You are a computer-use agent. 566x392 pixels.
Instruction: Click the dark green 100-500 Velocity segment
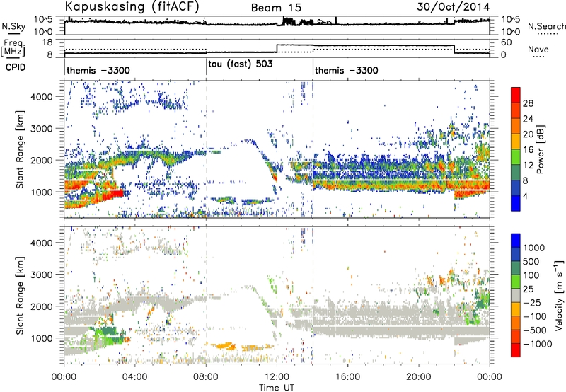point(516,268)
